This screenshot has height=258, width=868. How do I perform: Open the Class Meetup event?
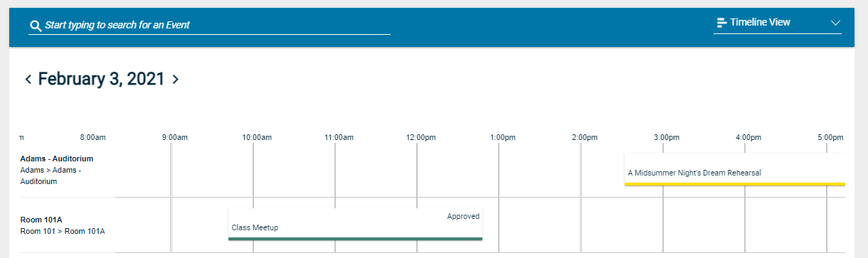click(355, 225)
